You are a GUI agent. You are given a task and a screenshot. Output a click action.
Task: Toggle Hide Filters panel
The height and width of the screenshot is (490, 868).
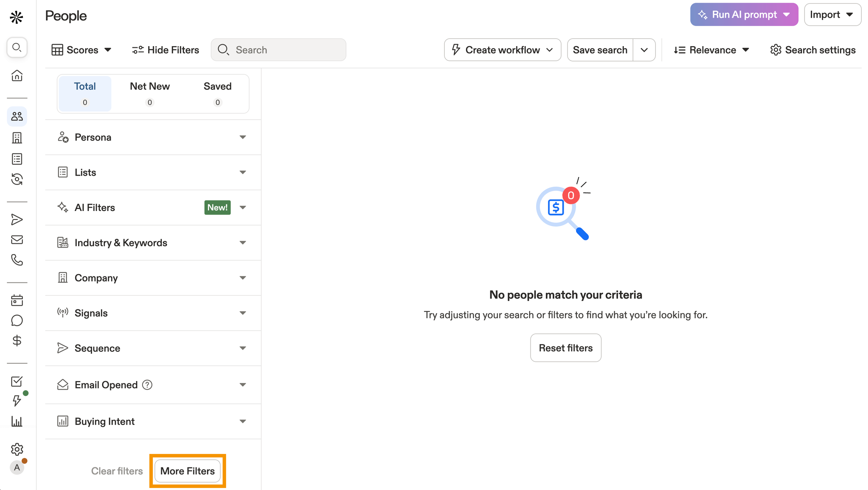(166, 50)
